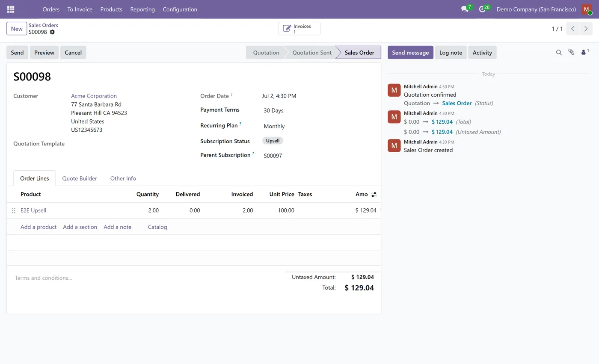Click the Send button
The height and width of the screenshot is (364, 599).
pyautogui.click(x=17, y=53)
